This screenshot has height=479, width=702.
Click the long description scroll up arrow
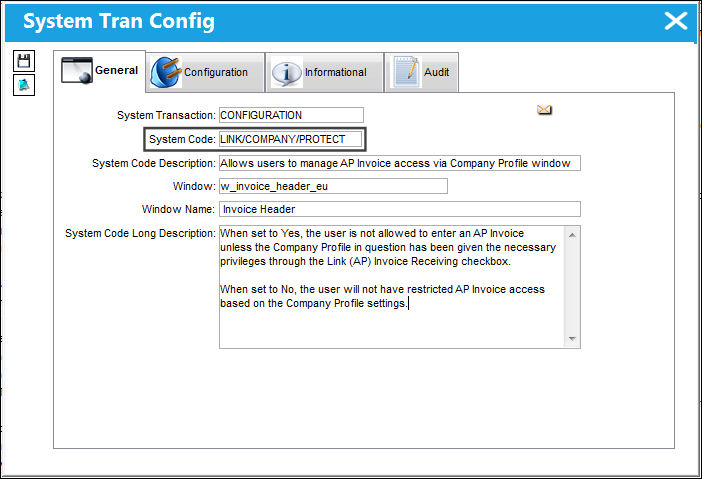coord(572,235)
